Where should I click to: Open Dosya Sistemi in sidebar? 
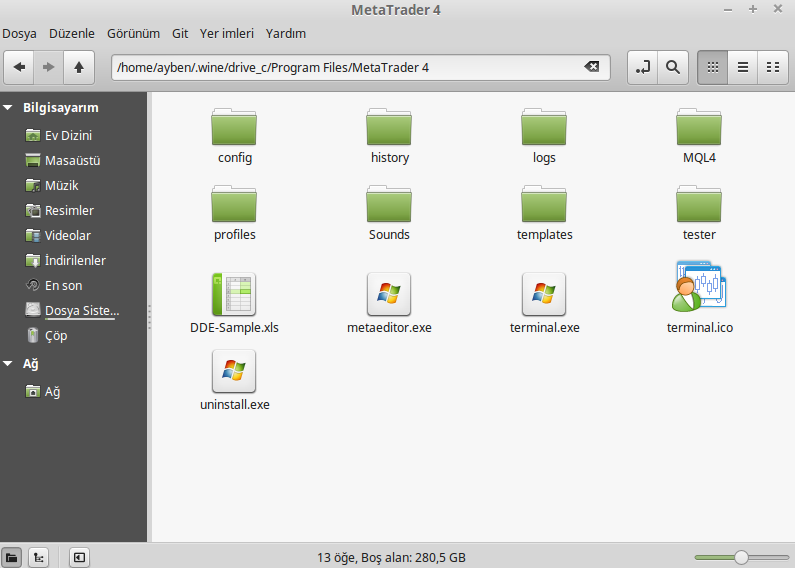click(72, 310)
